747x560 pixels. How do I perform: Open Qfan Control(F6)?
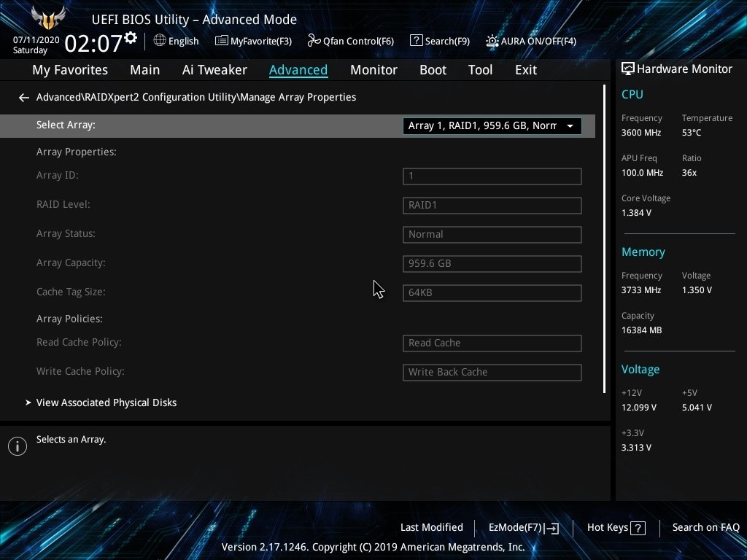(351, 41)
